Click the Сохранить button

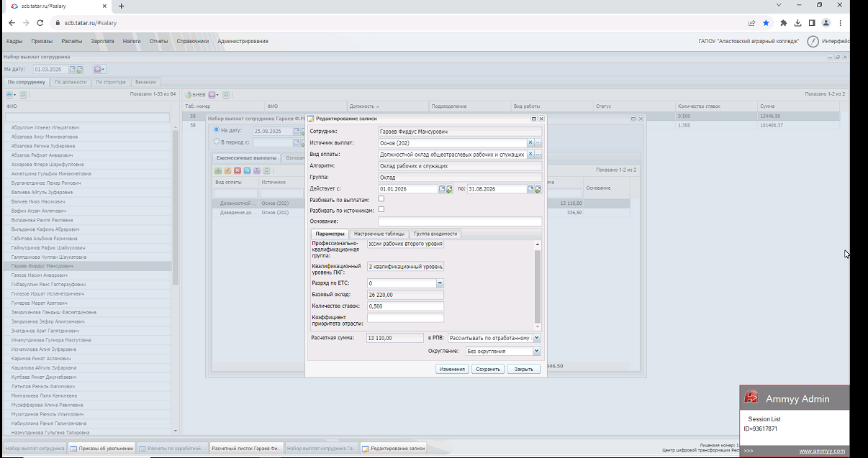coord(488,369)
